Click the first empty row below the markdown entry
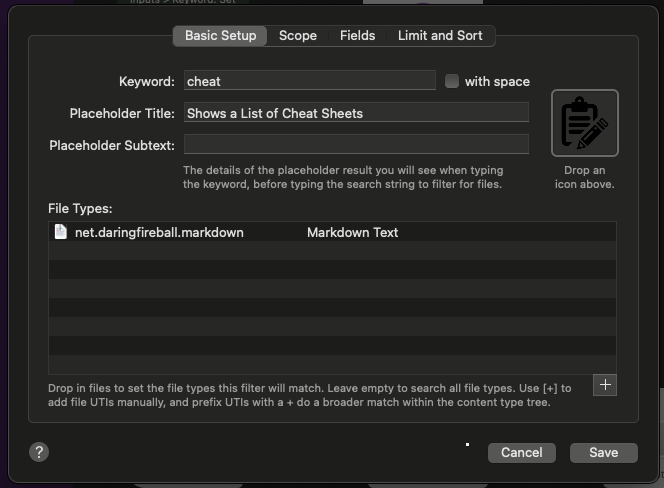664x488 pixels. (x=332, y=251)
